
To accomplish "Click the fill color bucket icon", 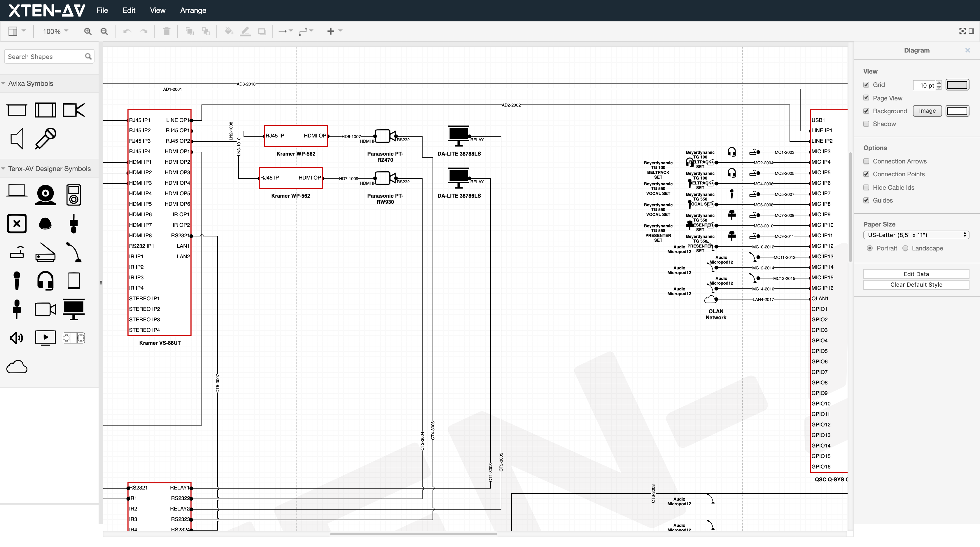I will 229,31.
